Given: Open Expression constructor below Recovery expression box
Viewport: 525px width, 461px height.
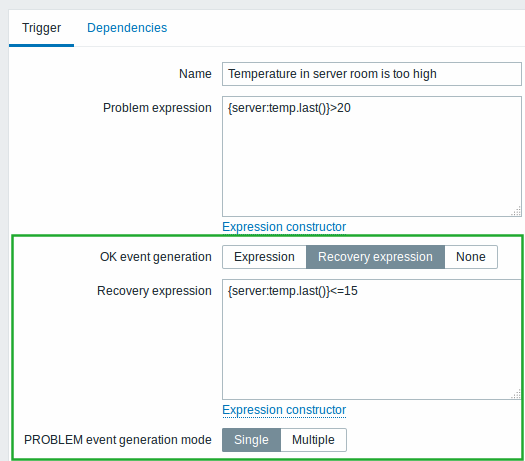Looking at the screenshot, I should tap(284, 410).
